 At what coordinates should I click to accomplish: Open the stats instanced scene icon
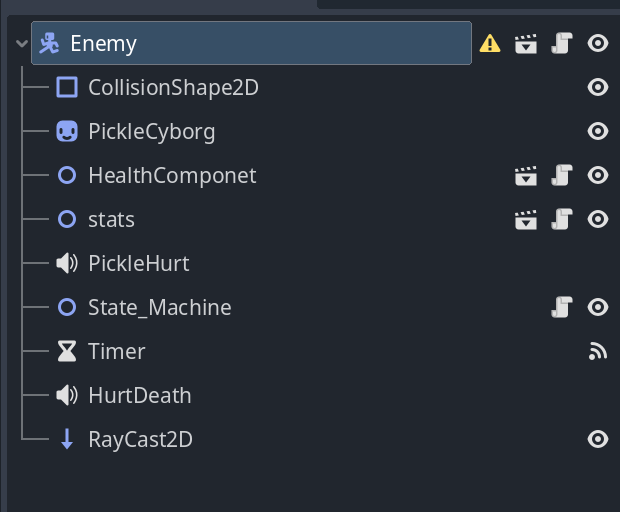(526, 219)
